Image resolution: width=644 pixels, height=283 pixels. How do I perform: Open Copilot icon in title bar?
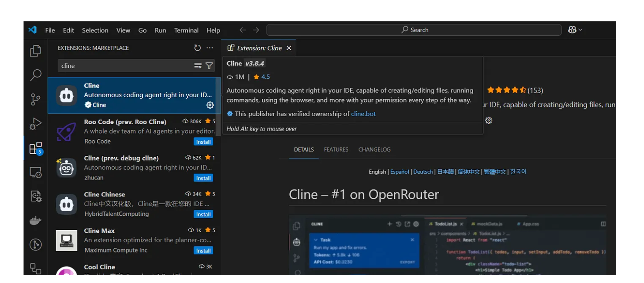[x=572, y=30]
